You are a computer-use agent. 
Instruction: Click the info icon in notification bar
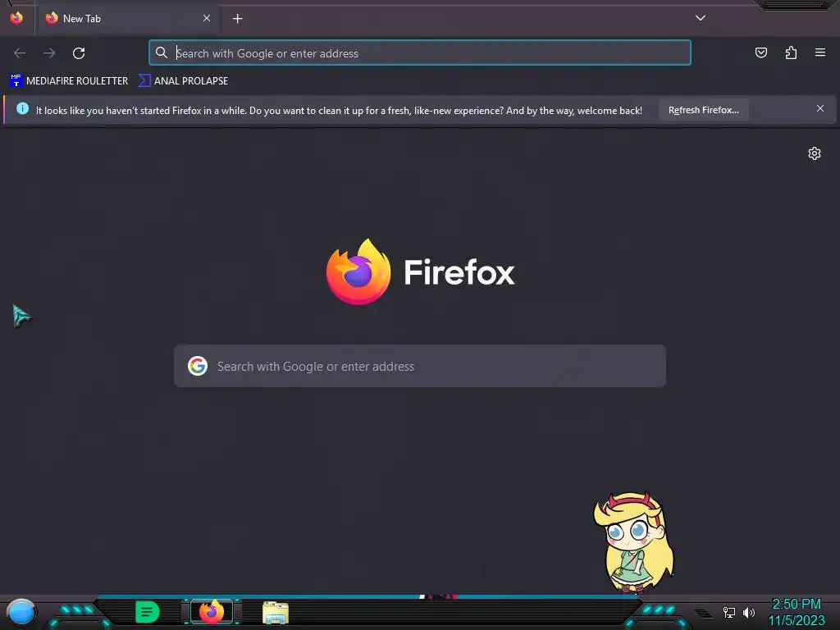click(x=22, y=109)
